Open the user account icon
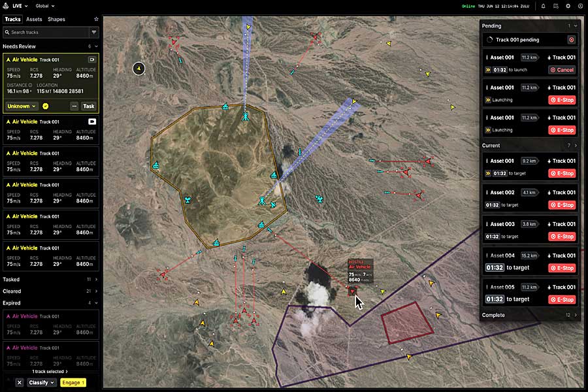 (x=580, y=6)
